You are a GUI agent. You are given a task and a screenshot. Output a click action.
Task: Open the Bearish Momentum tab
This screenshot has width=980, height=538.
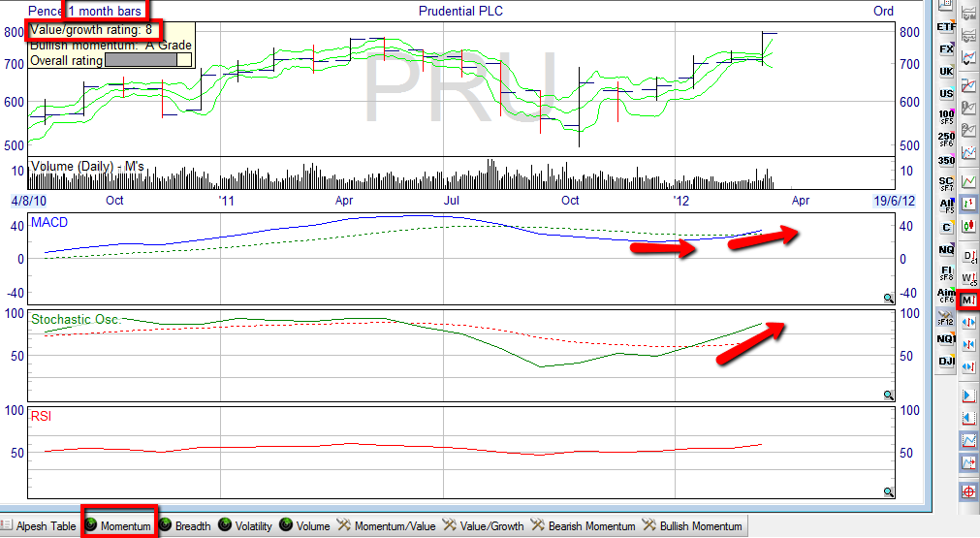(x=584, y=526)
